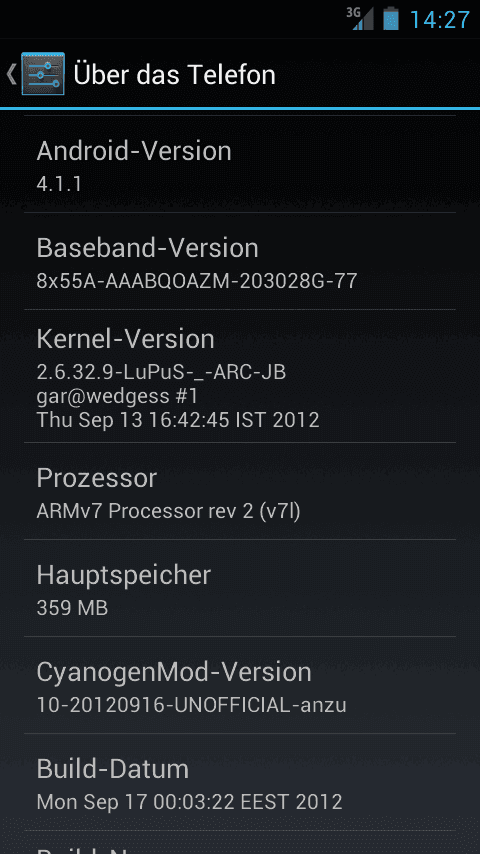Tap the 4.1.1 version number
480x854 pixels.
tap(59, 184)
